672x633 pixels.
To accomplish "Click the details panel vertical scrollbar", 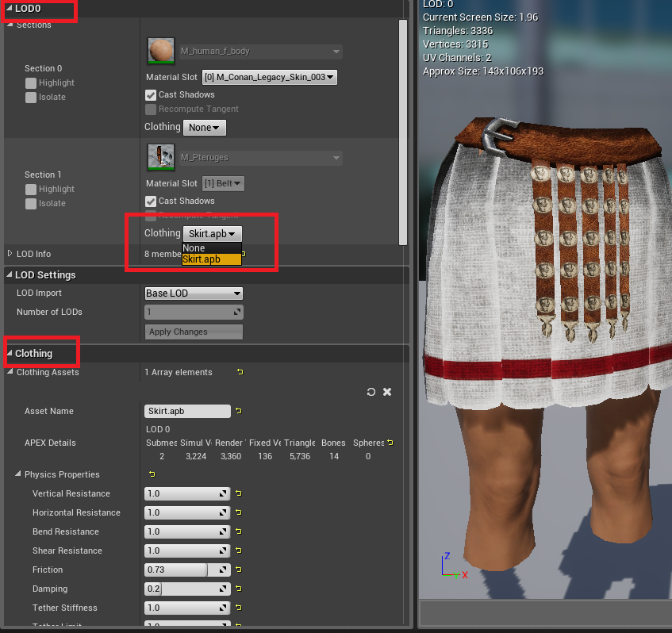I will [x=403, y=132].
